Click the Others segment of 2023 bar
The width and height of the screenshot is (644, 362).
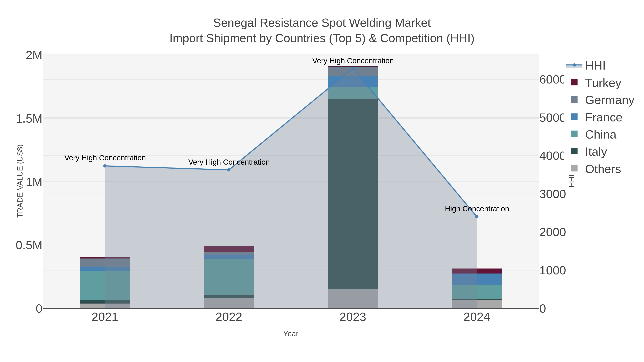click(353, 299)
